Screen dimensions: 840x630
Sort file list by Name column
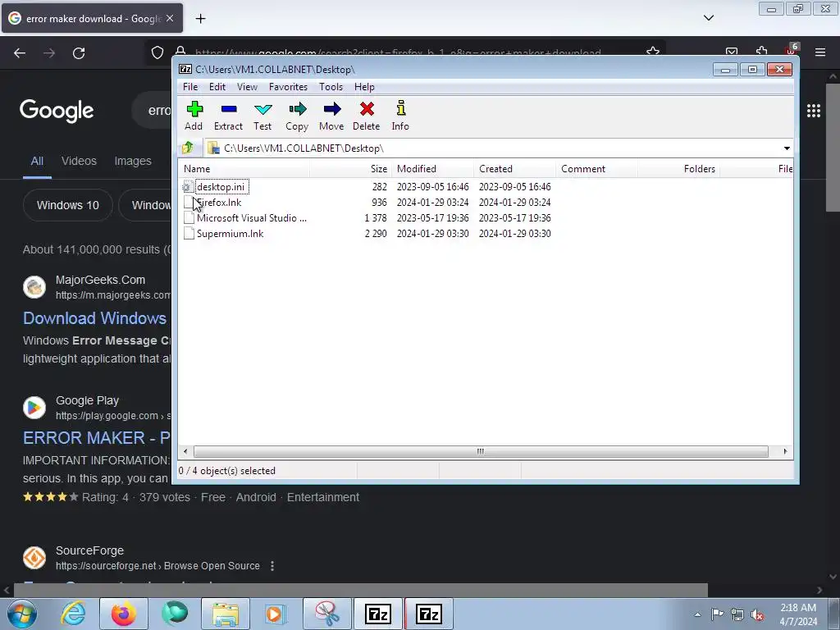point(244,169)
